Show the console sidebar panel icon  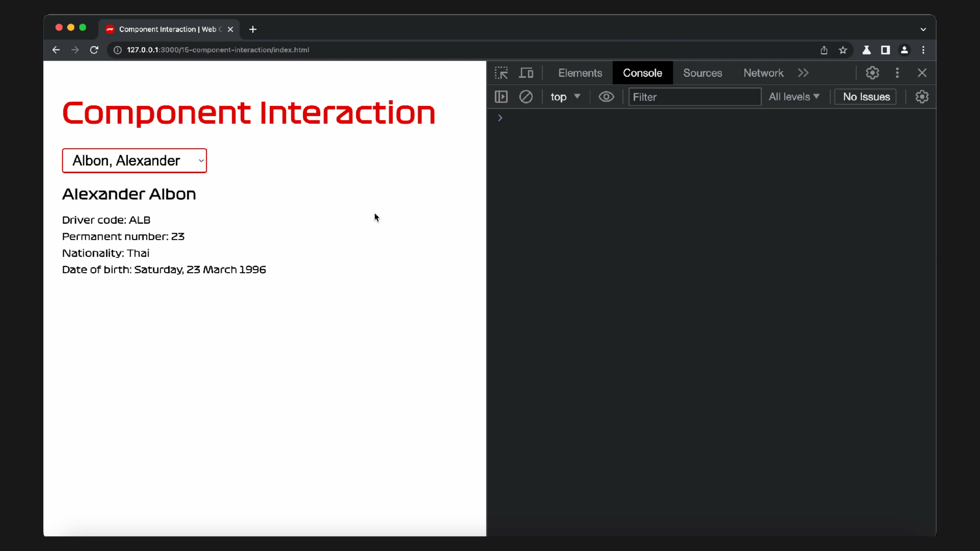tap(501, 96)
